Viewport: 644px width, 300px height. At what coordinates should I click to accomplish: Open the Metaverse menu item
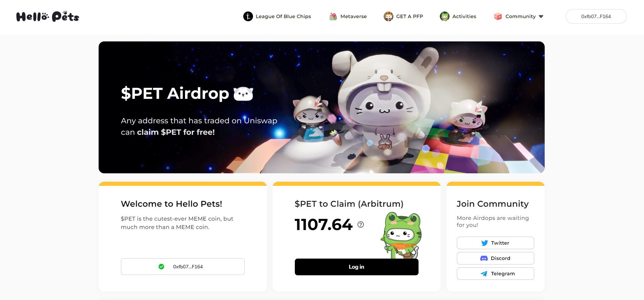(x=348, y=16)
